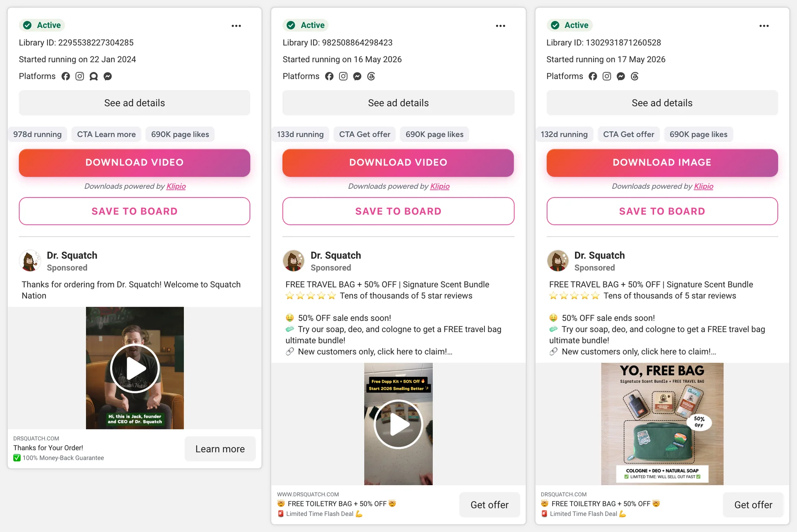This screenshot has width=797, height=532.
Task: Click Dr. Squatch name on 133d running ad
Action: tap(336, 255)
